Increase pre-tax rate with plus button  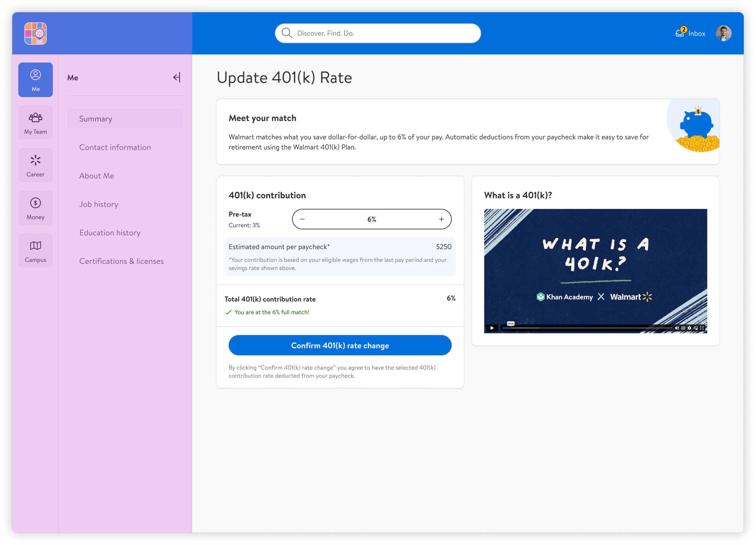coord(441,219)
